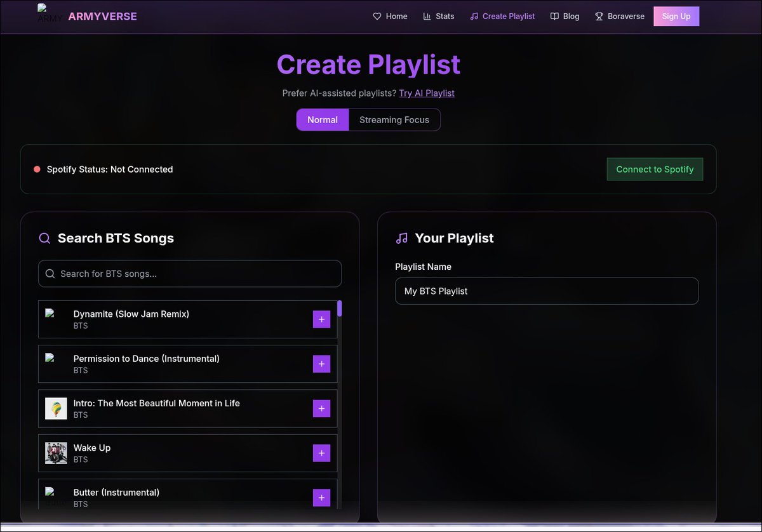This screenshot has height=532, width=762.
Task: Click the song list scrollbar thumb
Action: click(x=340, y=309)
